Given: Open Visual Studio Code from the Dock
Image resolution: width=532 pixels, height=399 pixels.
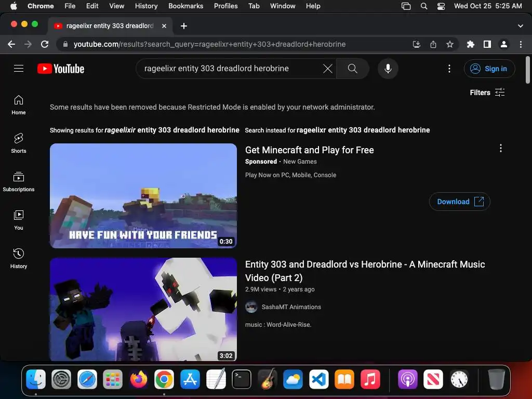Looking at the screenshot, I should (x=318, y=379).
